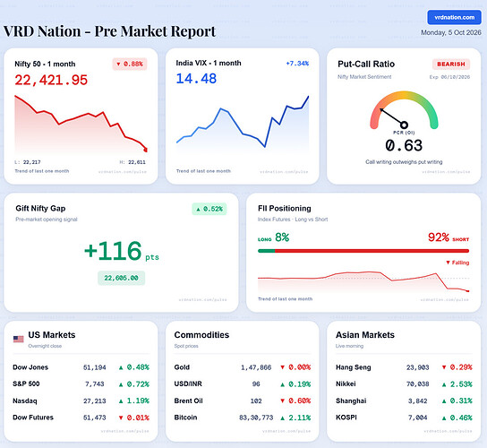Click the Bitcoin 2.11% change value
Screen dimensions: 487x448
pos(299,418)
